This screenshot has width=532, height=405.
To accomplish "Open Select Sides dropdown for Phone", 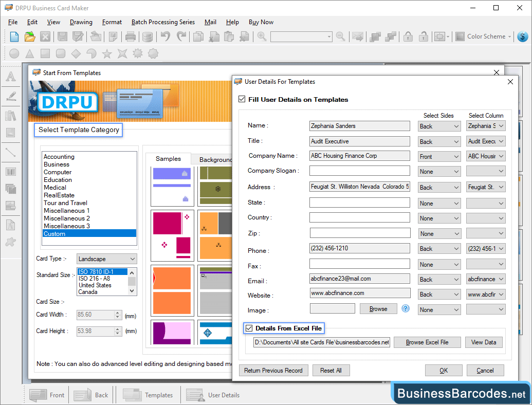I will pyautogui.click(x=439, y=249).
